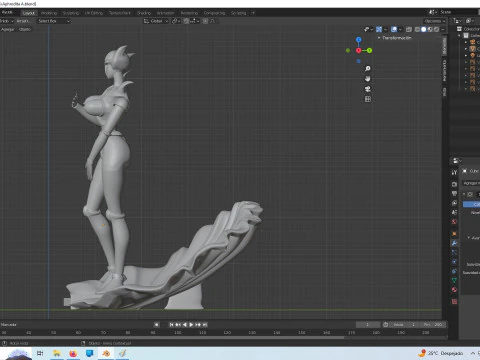
Task: Select material preview shading
Action: (x=430, y=29)
